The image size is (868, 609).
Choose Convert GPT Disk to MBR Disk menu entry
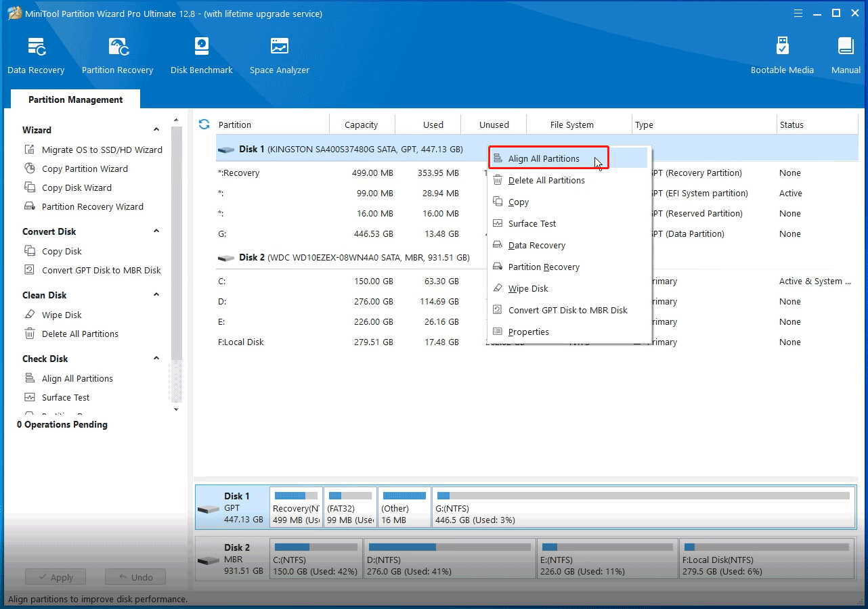coord(569,310)
